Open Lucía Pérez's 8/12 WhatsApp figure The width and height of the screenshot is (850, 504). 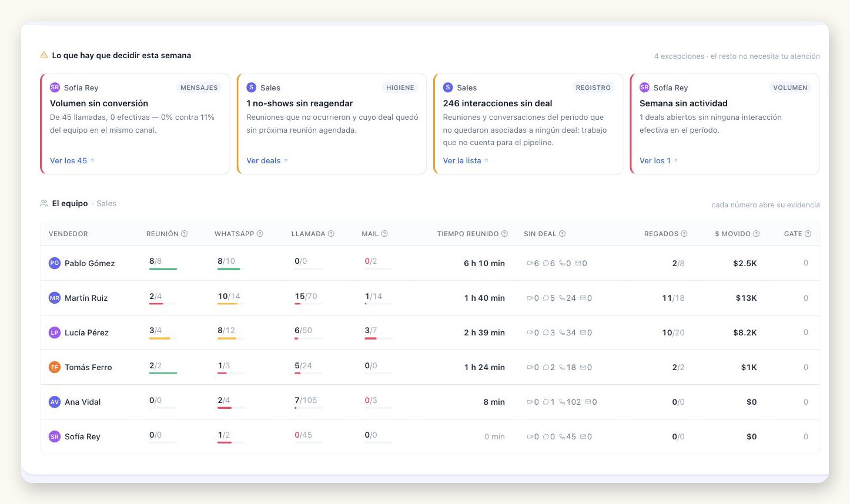[x=226, y=331]
